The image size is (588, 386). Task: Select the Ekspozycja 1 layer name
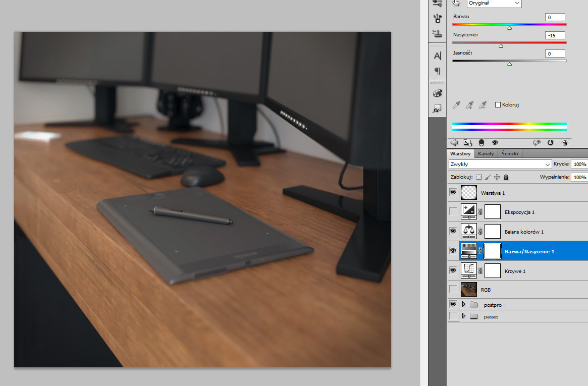[519, 212]
